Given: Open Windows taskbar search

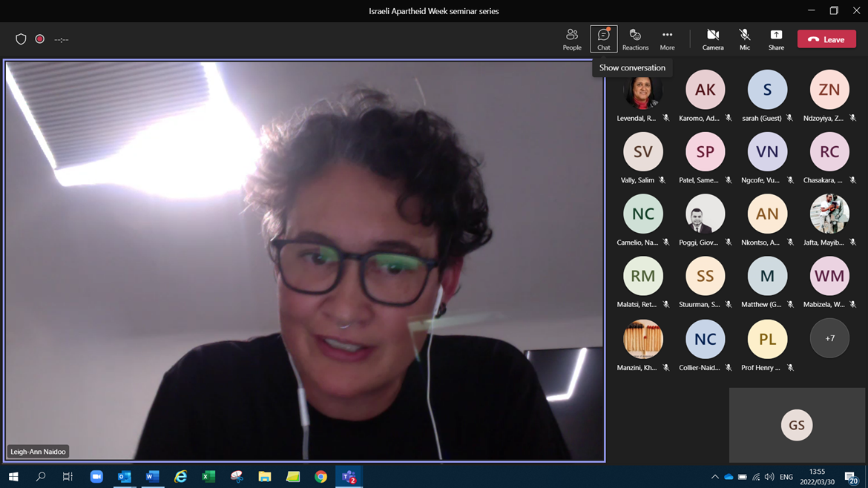Looking at the screenshot, I should pyautogui.click(x=40, y=476).
